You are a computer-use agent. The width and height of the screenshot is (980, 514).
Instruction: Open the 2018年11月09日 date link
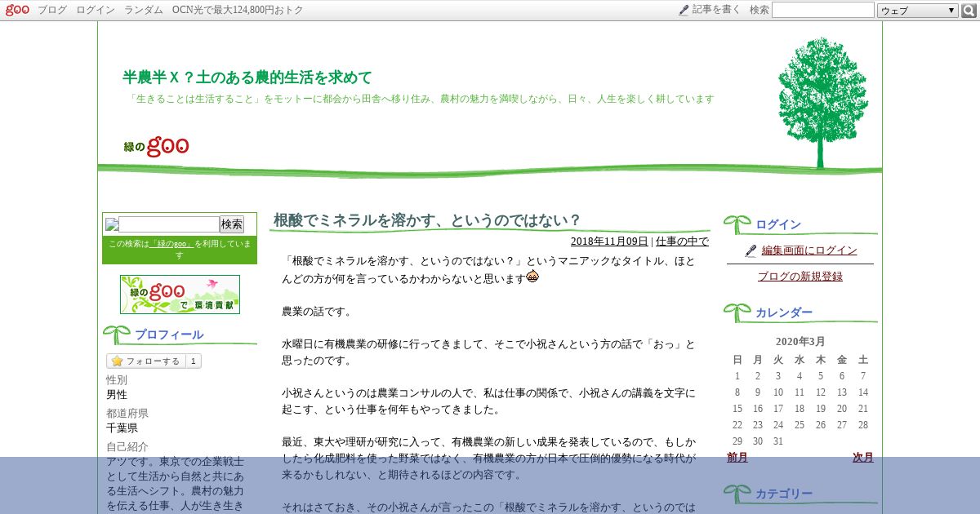coord(609,241)
